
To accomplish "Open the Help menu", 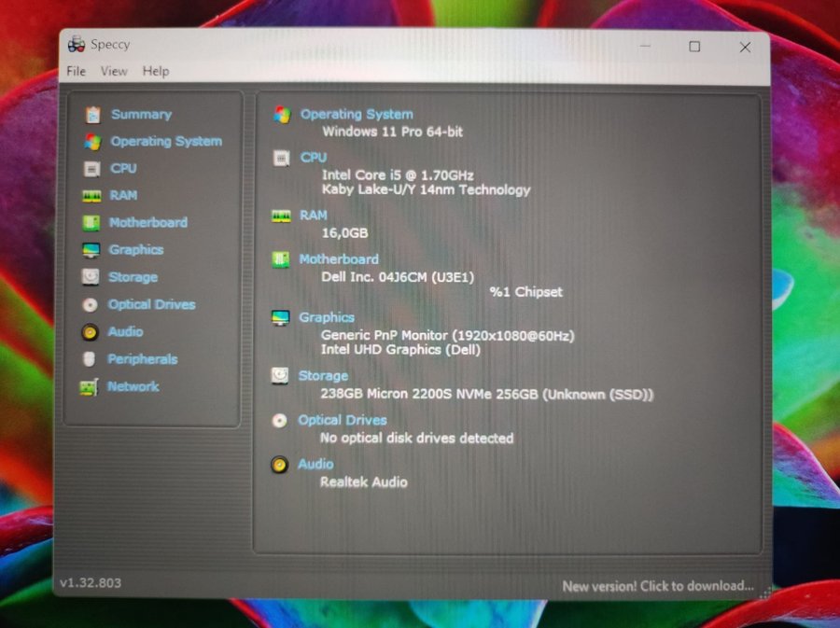I will coord(156,71).
